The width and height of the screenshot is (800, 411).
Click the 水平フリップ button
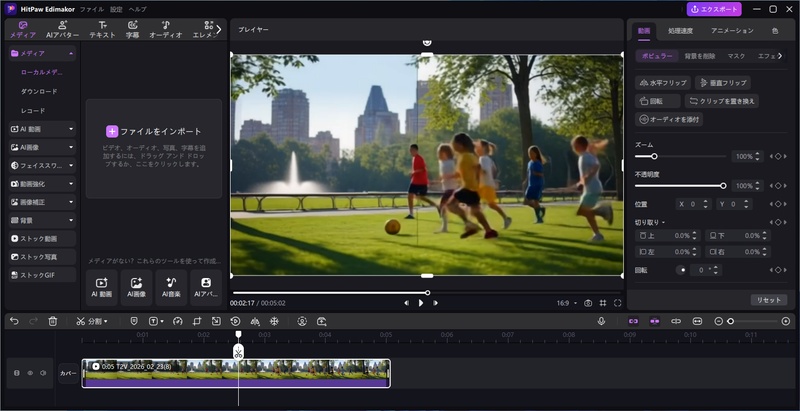(663, 83)
